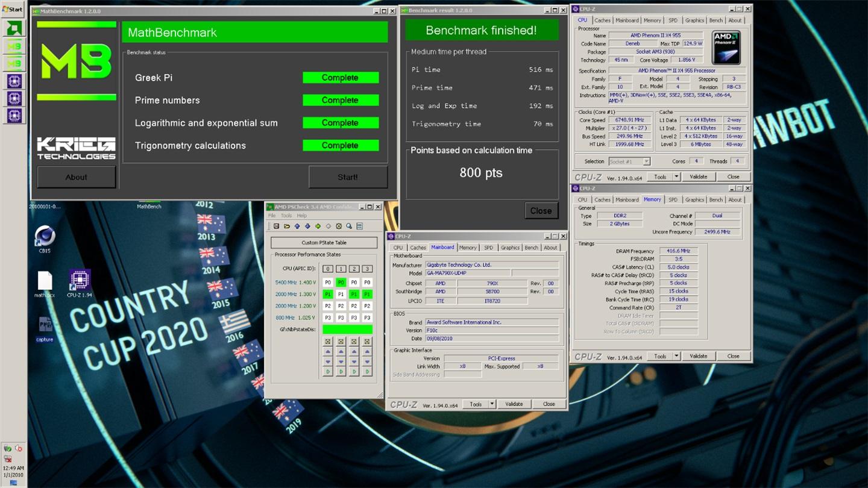The height and width of the screenshot is (488, 868).
Task: Click Custom PState Table button
Action: tap(324, 243)
